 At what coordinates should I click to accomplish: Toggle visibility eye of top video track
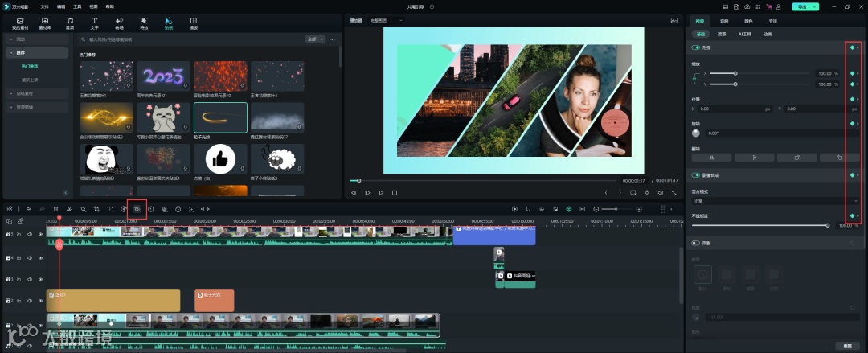point(40,235)
